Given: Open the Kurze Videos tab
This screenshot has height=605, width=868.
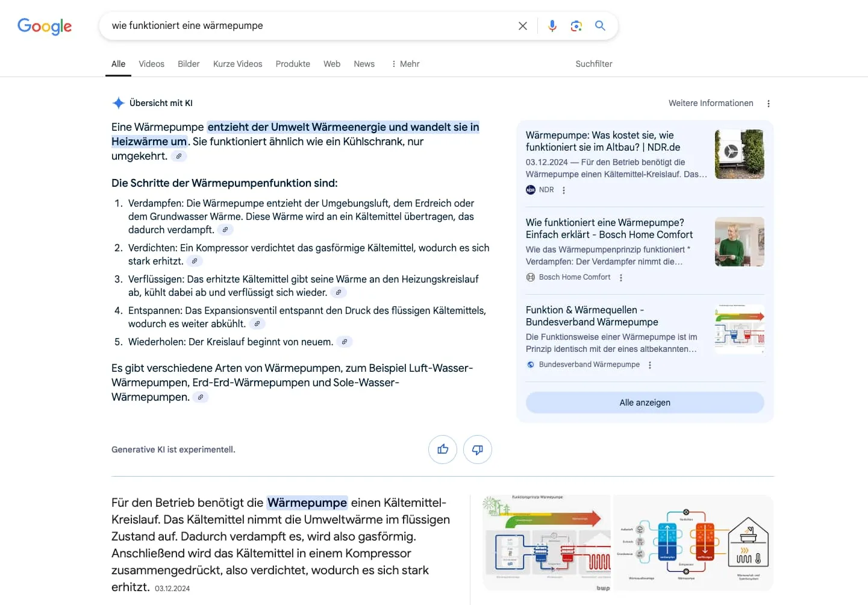Looking at the screenshot, I should click(238, 64).
